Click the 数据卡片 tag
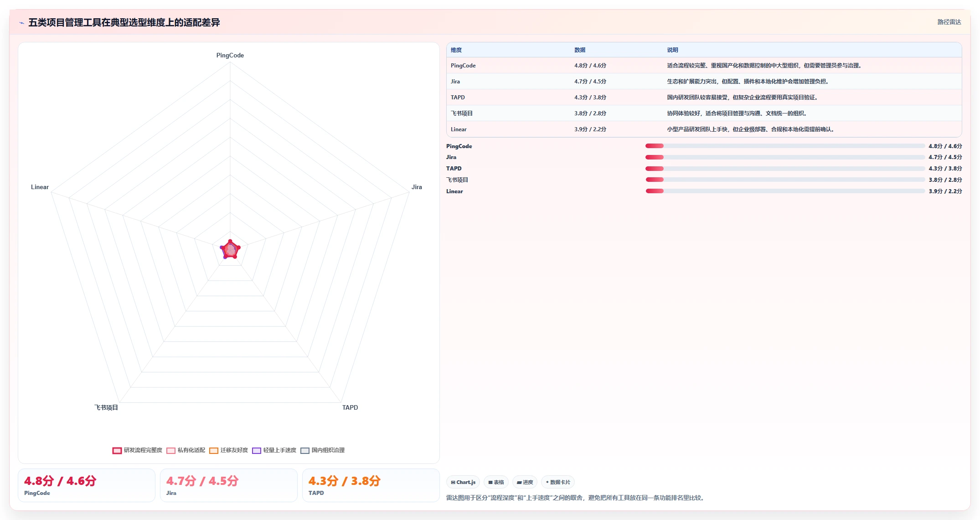The height and width of the screenshot is (520, 980). (x=558, y=482)
